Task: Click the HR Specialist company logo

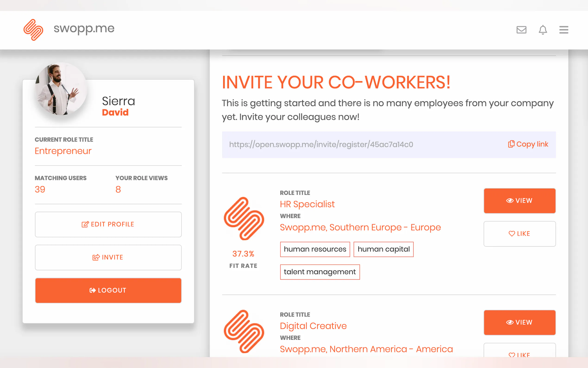Action: pyautogui.click(x=244, y=219)
